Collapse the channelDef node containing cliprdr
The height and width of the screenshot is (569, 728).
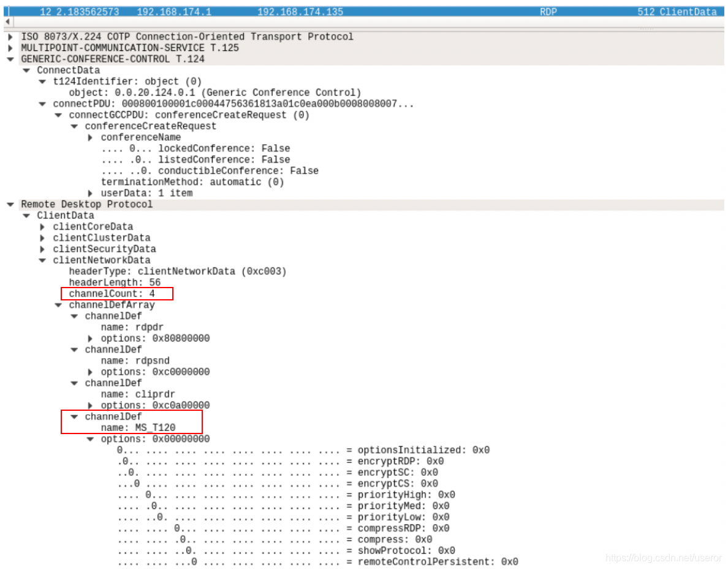(74, 383)
